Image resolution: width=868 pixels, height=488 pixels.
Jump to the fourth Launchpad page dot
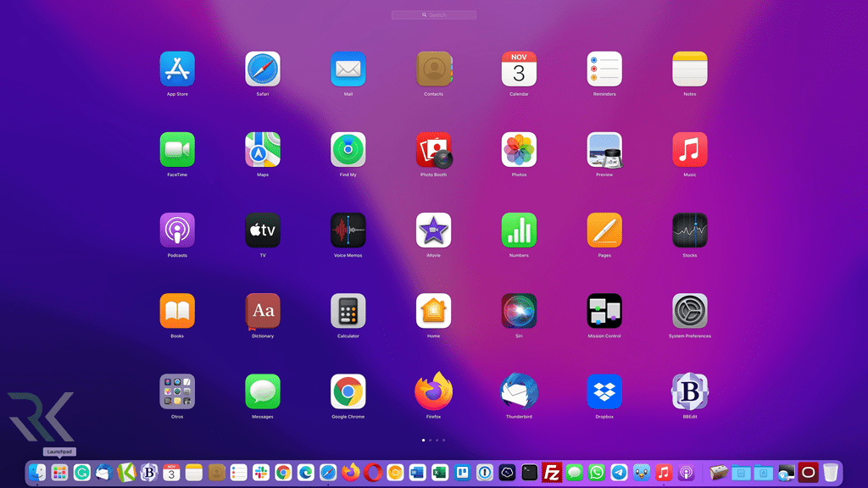point(443,441)
